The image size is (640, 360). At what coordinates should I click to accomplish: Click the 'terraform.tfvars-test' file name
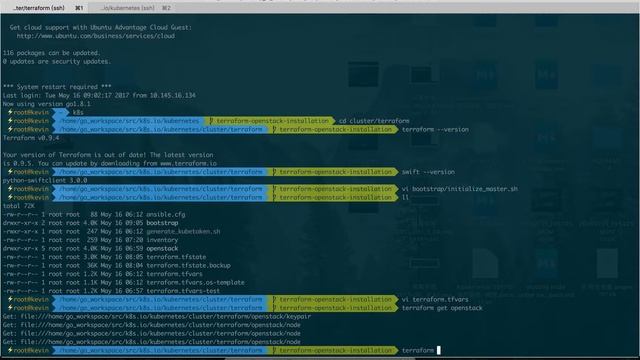[x=183, y=291]
